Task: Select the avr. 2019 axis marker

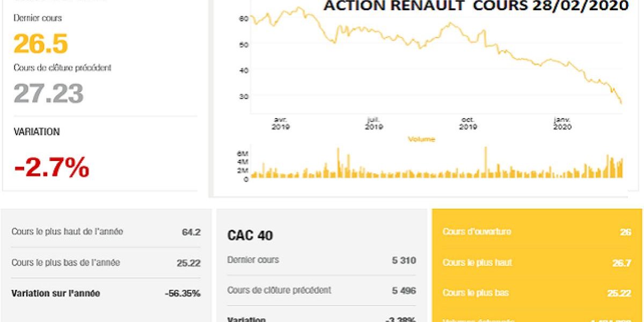Action: [280, 123]
